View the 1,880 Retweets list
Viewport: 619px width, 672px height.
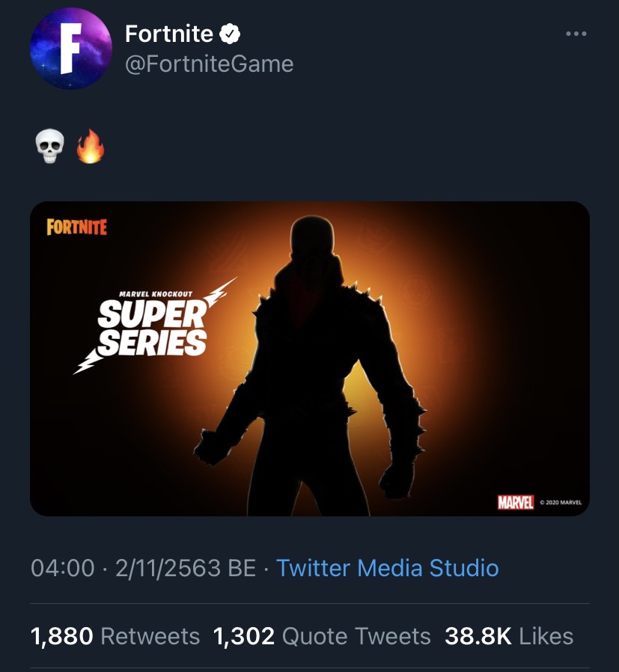[x=115, y=636]
